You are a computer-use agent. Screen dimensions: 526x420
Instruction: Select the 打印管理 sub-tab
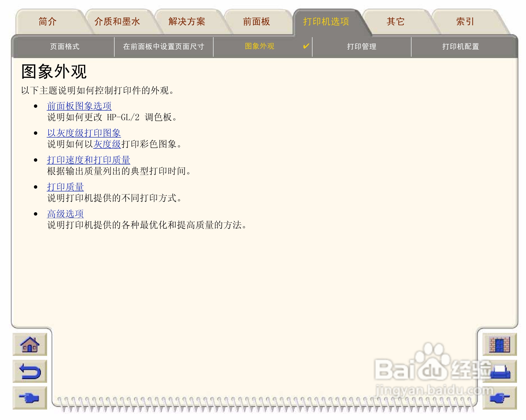[362, 47]
